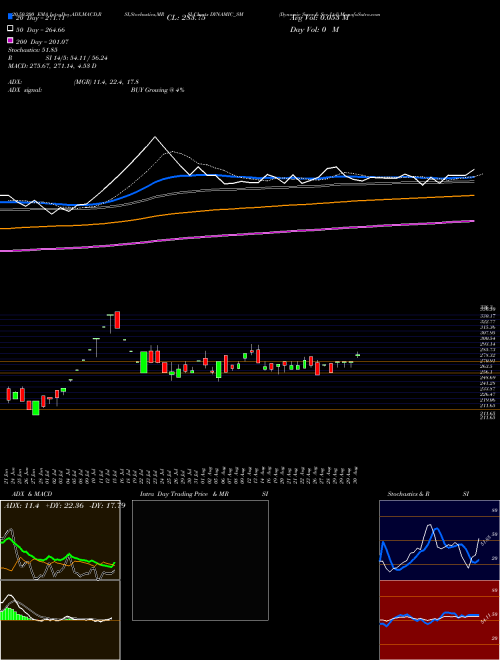Screen dimensions: 500x660
Task: Select the '50 Day - 264.66' legend text
Action: (x=40, y=30)
